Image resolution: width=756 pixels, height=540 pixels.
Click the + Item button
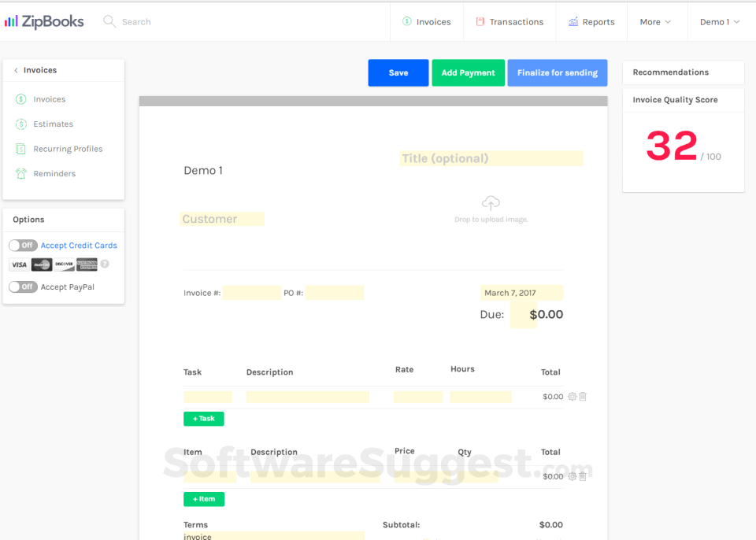click(x=204, y=499)
